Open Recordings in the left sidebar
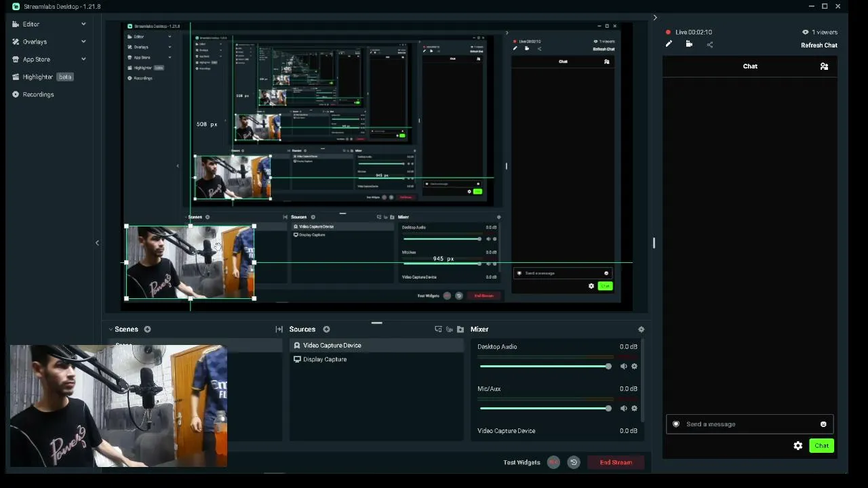The image size is (868, 488). [x=38, y=95]
